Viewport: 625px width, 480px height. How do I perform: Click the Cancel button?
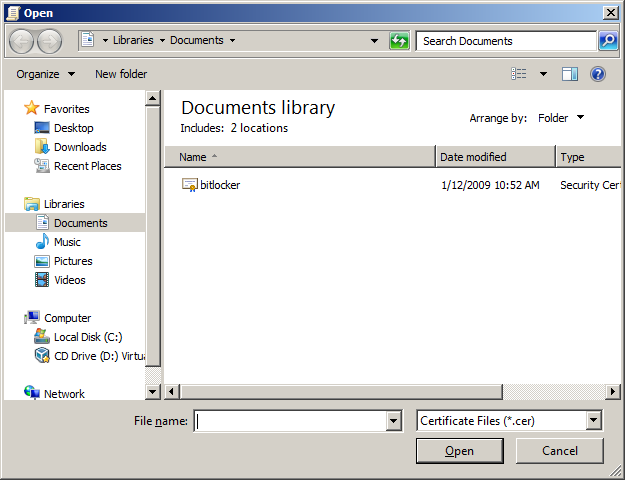click(x=560, y=451)
